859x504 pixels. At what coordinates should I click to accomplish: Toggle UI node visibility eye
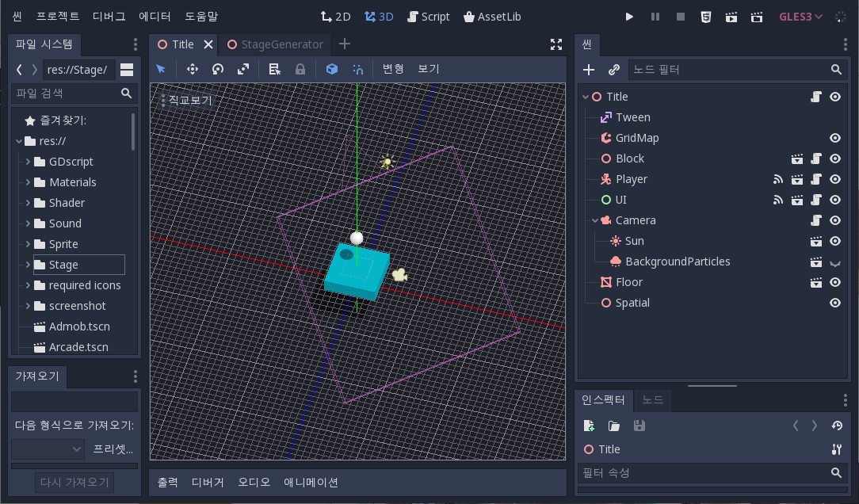pos(835,200)
